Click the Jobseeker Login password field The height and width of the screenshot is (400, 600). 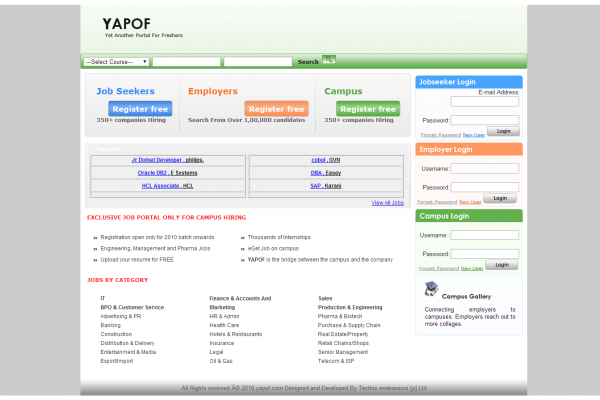pyautogui.click(x=484, y=120)
